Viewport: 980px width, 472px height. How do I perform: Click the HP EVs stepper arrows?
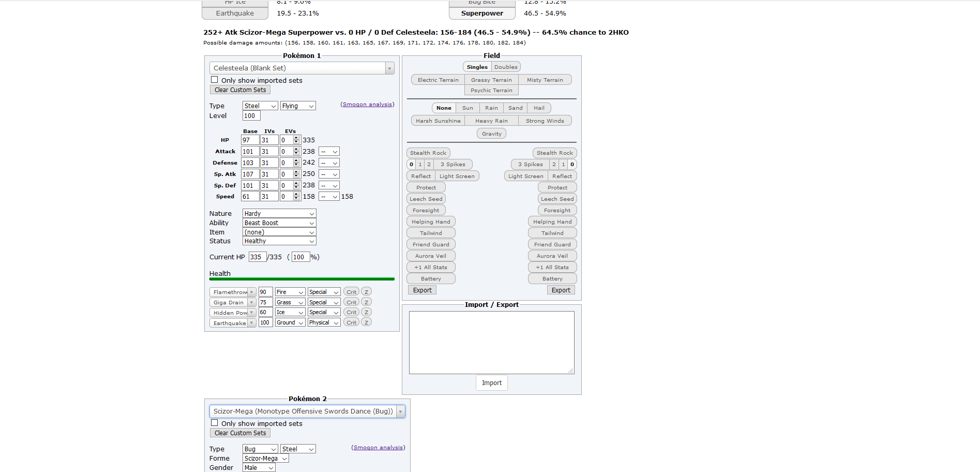pyautogui.click(x=296, y=140)
